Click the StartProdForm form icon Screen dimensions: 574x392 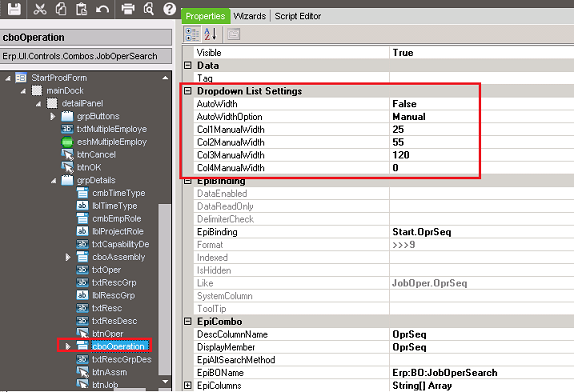pyautogui.click(x=21, y=78)
